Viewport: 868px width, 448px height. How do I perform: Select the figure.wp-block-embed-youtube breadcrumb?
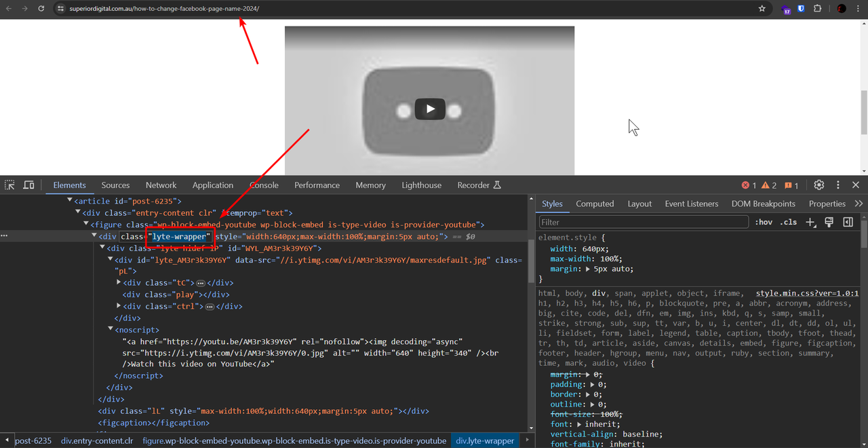(294, 441)
